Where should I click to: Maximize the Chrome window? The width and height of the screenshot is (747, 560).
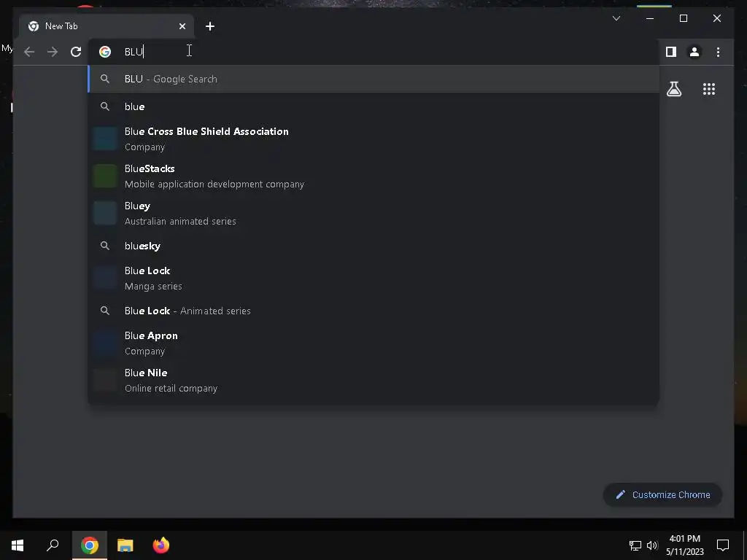683,18
